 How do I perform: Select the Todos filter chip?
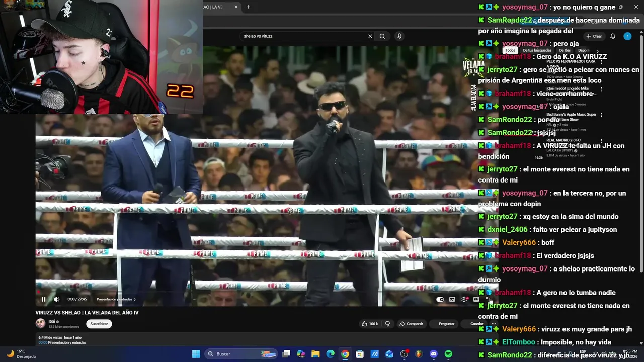tap(510, 50)
